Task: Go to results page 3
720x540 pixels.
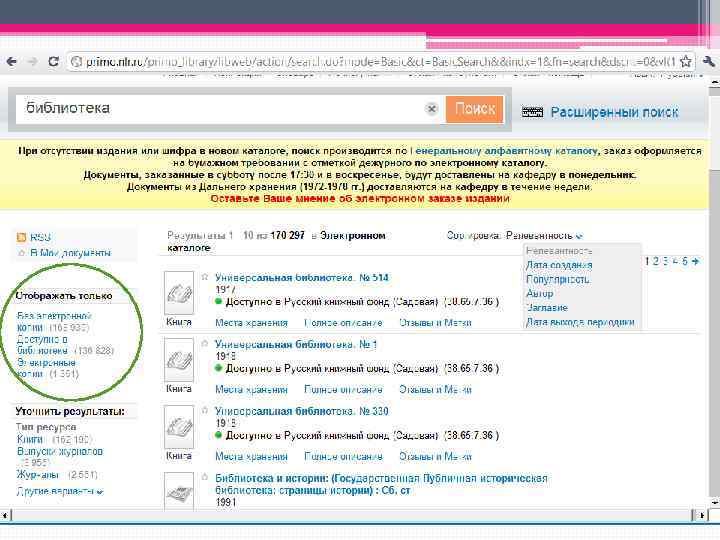Action: pyautogui.click(x=665, y=261)
